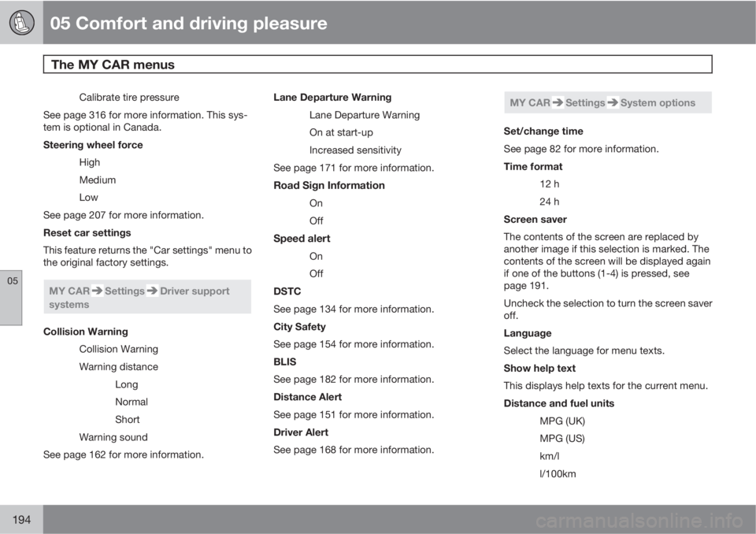Viewport: 756px width, 534px height.
Task: Click the 'City Safety' heading
Action: (299, 327)
